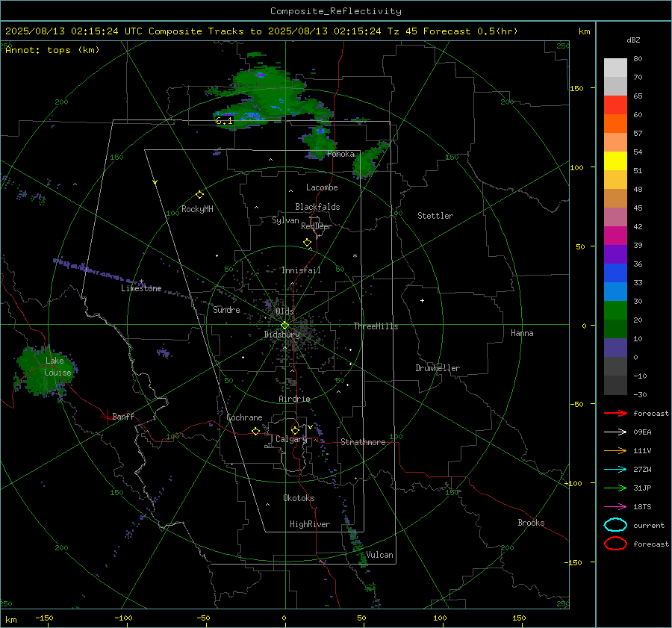
Task: Click the Cochrane city label
Action: [244, 417]
